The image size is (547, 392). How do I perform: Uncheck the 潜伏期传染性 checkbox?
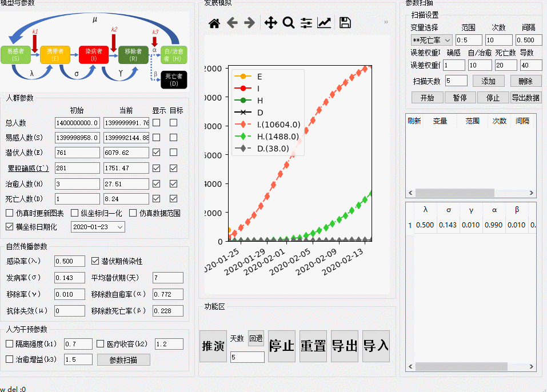point(96,261)
